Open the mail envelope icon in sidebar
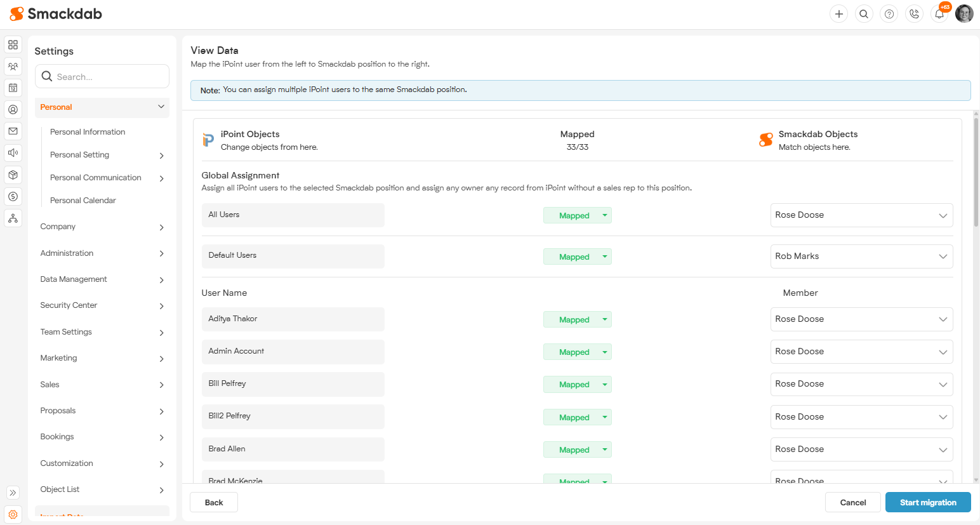 click(x=13, y=131)
